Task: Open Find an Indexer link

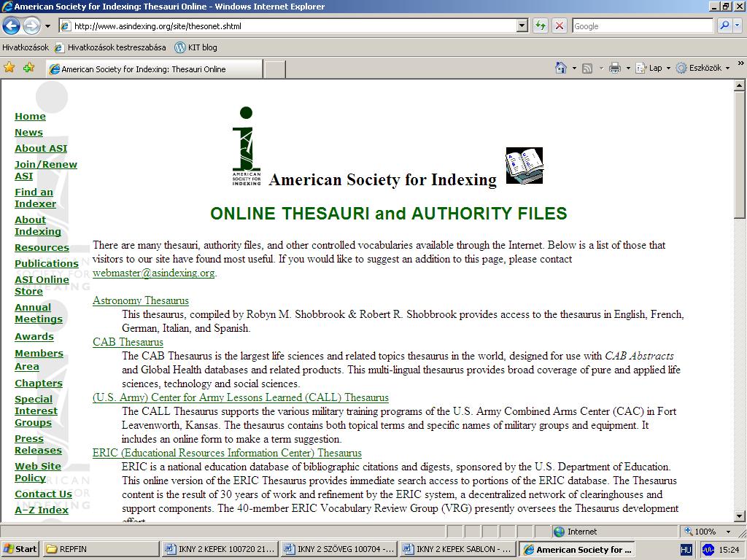Action: [x=35, y=198]
